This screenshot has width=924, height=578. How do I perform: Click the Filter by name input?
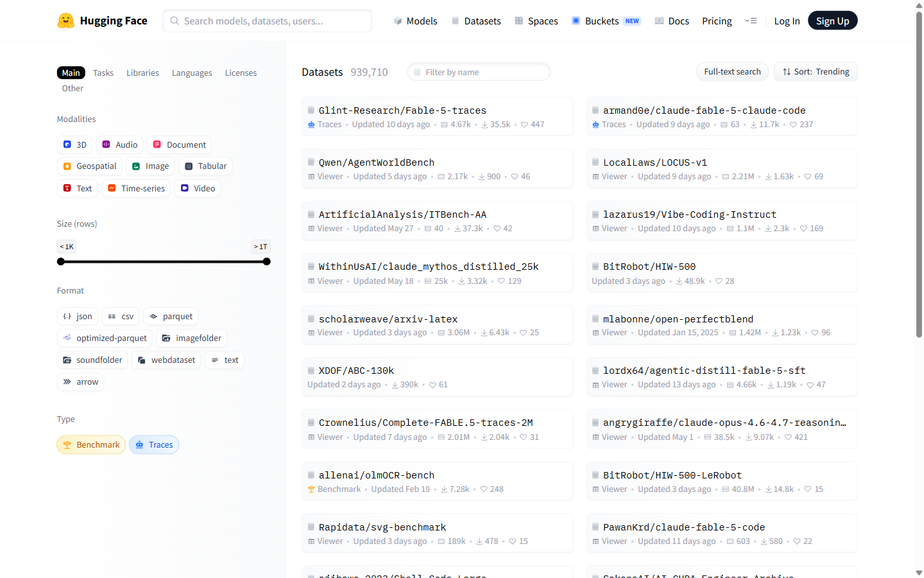479,72
